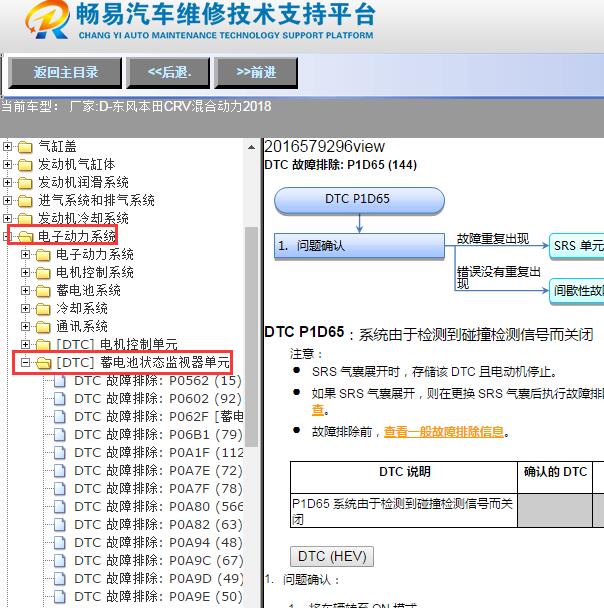604x608 pixels.
Task: Click the P0A7F (78) document icon
Action: 59,489
